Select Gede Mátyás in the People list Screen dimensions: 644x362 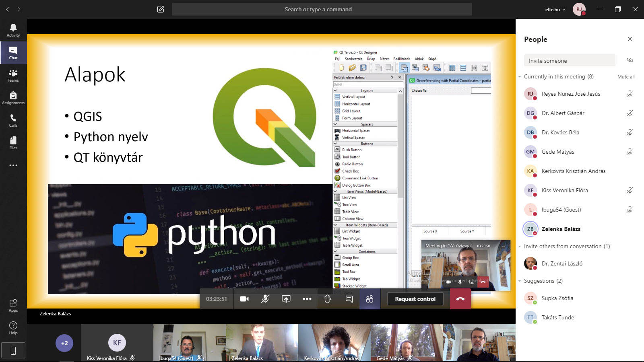click(x=580, y=152)
